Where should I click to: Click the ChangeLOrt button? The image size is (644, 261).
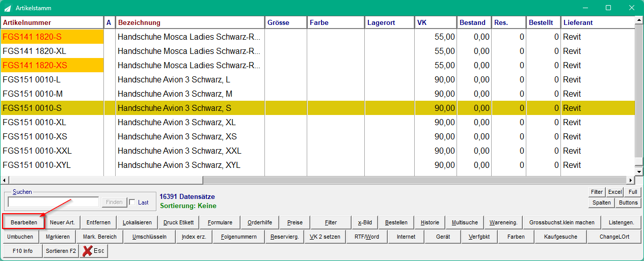click(x=614, y=237)
